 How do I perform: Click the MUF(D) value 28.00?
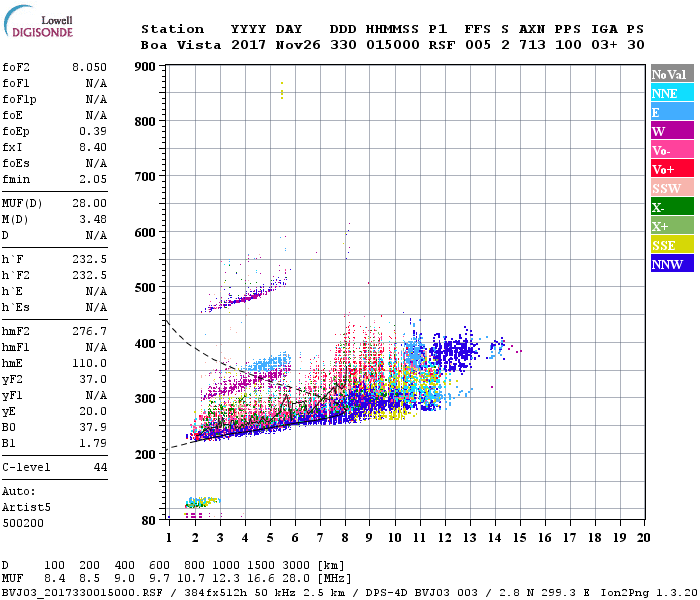click(x=89, y=204)
